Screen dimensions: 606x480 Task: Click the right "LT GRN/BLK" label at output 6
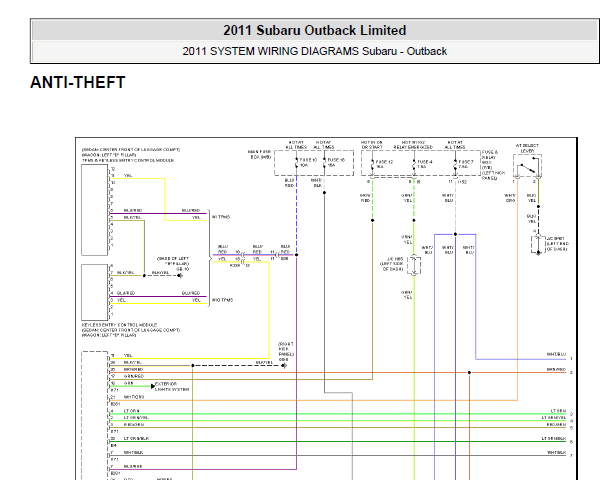click(554, 438)
